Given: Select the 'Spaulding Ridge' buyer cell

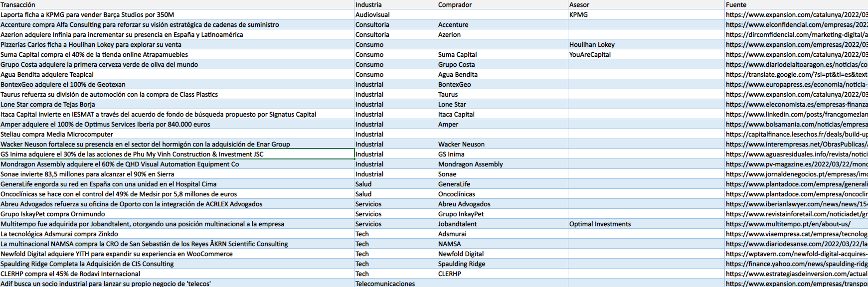Looking at the screenshot, I should click(502, 264).
